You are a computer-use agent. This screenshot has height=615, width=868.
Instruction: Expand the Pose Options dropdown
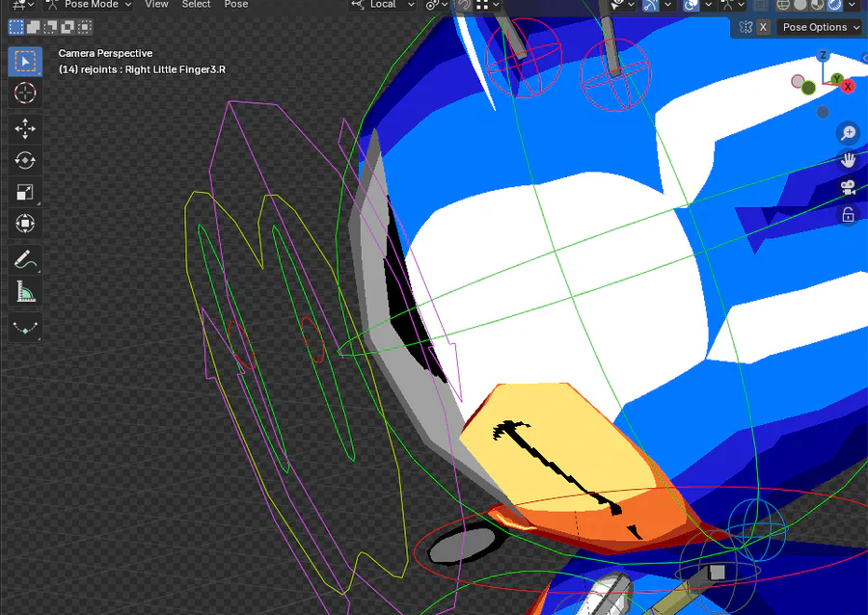(821, 27)
